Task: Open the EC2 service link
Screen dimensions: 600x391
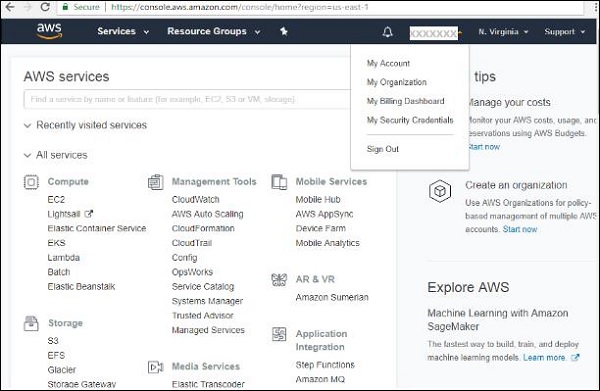Action: [x=56, y=200]
